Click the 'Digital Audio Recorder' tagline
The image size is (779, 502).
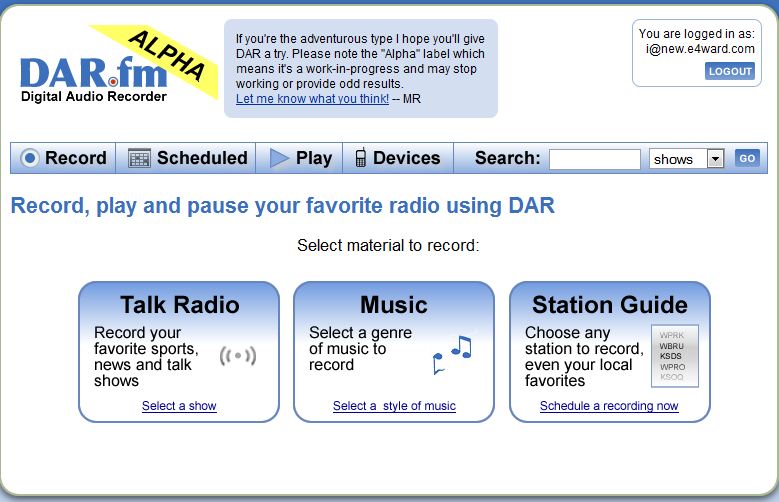[93, 96]
